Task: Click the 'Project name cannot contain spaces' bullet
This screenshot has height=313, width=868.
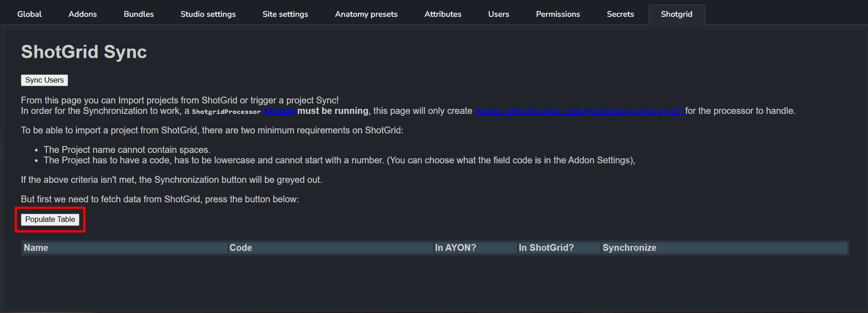Action: pos(127,150)
